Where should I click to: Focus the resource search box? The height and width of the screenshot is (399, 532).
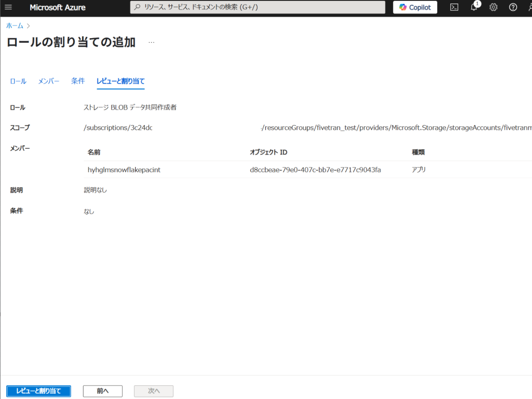[258, 7]
